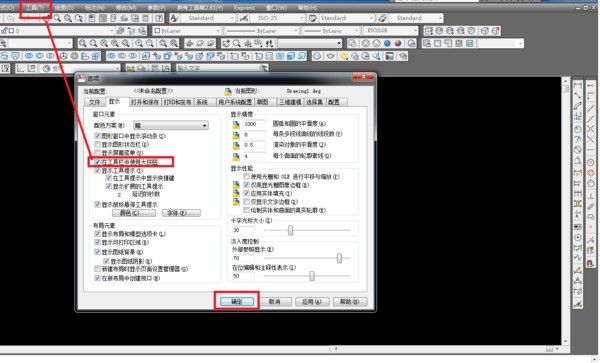Click the 取消 button
The image size is (600, 363).
tap(274, 301)
